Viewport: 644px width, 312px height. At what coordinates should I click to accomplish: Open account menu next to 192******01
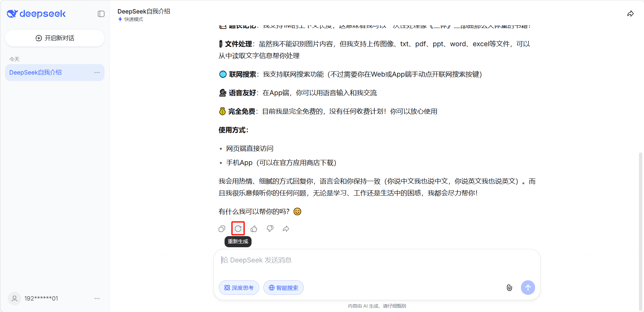tap(97, 299)
